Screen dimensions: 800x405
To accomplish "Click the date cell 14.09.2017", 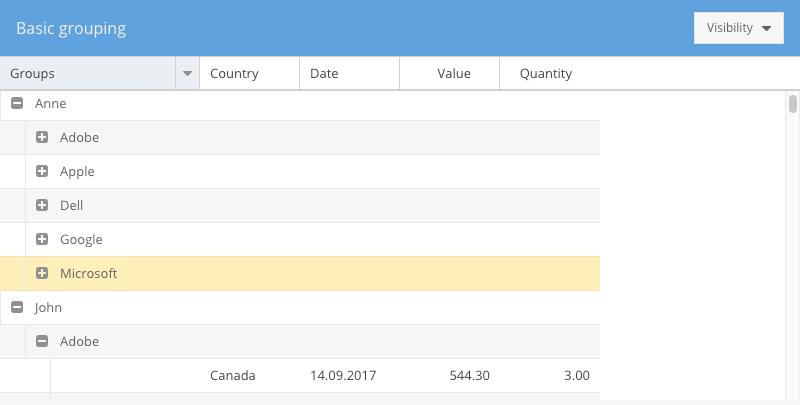I will pyautogui.click(x=349, y=375).
